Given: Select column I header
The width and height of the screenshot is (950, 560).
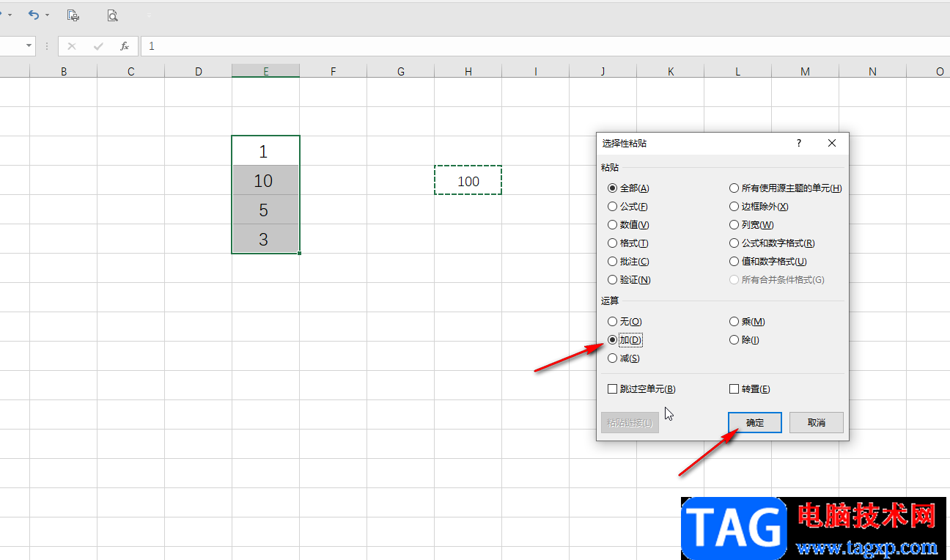Looking at the screenshot, I should (x=536, y=71).
